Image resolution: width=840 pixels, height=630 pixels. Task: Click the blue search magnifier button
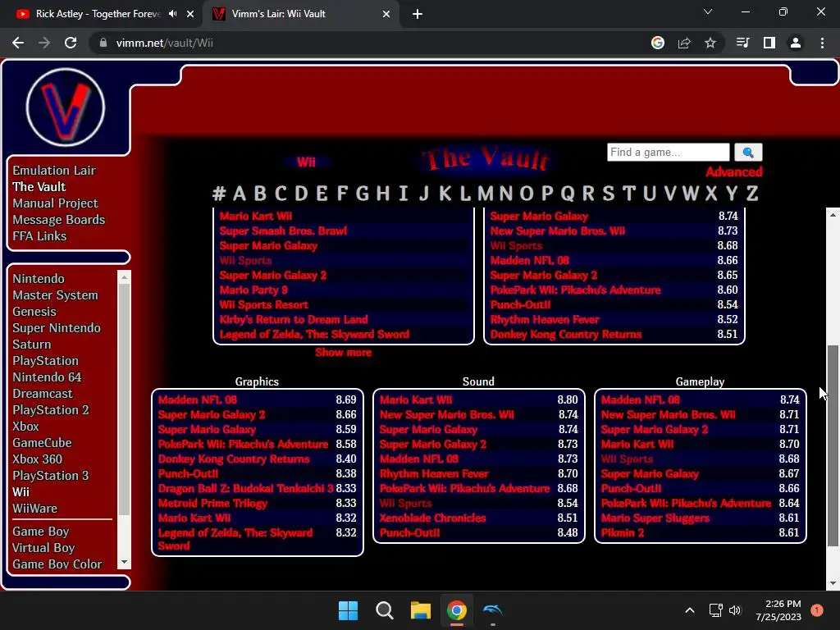748,152
